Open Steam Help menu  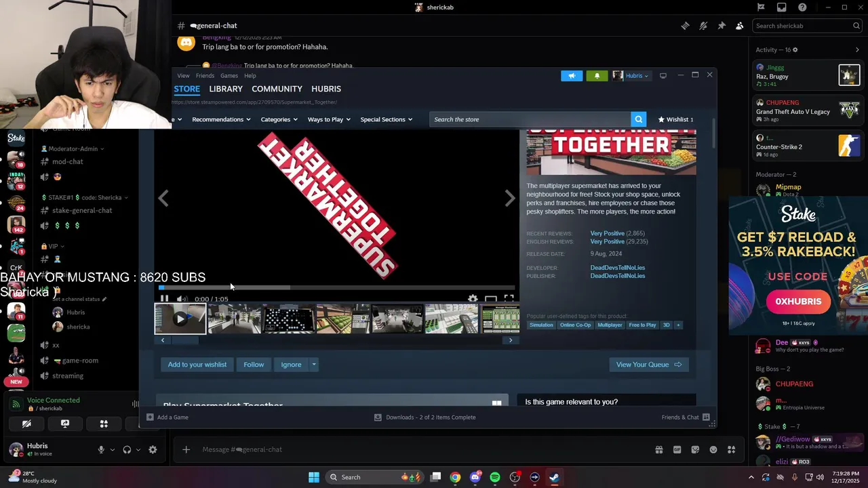(x=250, y=76)
